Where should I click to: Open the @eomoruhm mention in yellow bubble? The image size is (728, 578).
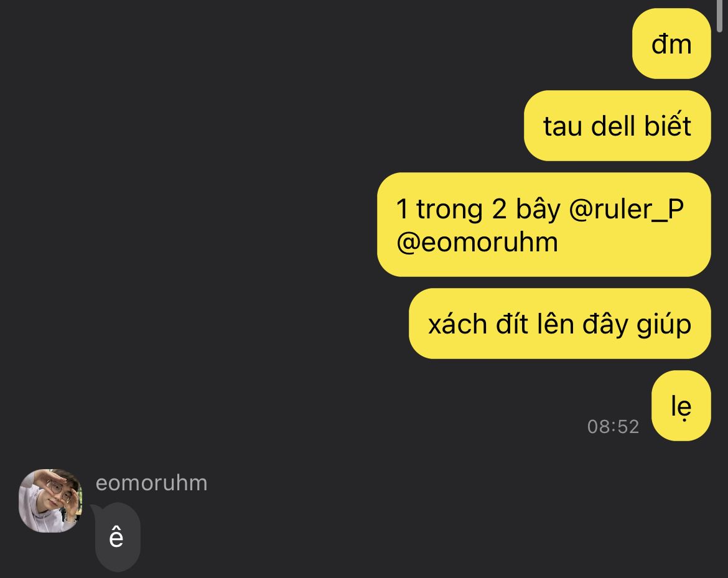[x=477, y=243]
